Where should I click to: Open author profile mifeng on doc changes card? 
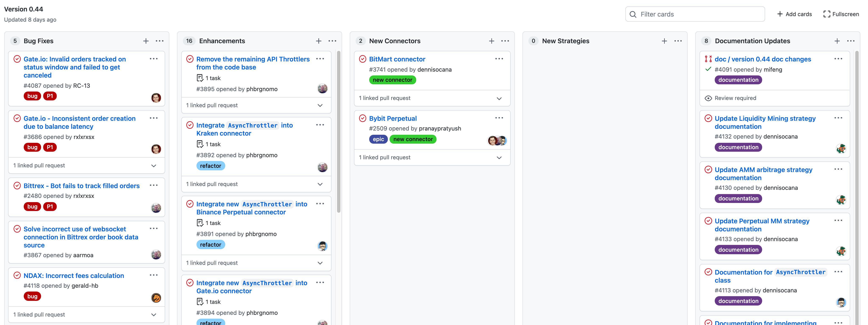[773, 69]
